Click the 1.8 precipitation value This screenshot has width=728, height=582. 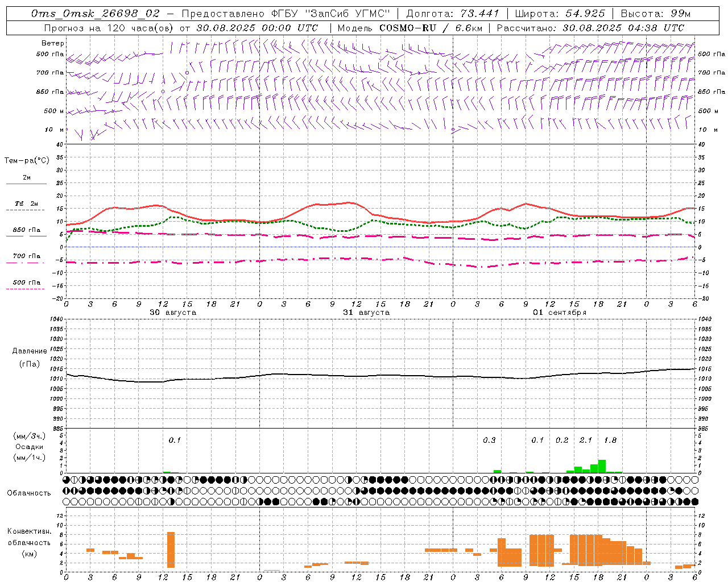point(610,440)
